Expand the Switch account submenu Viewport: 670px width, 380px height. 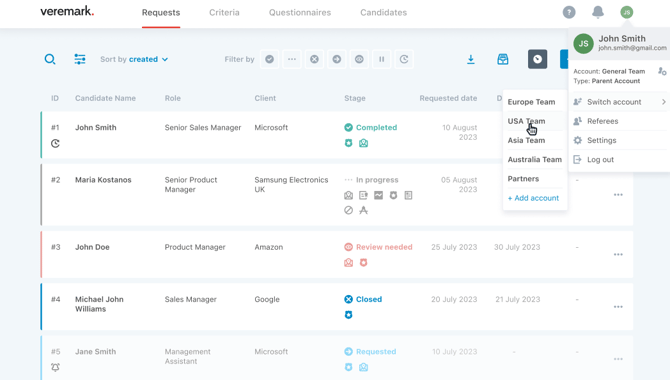pyautogui.click(x=620, y=102)
